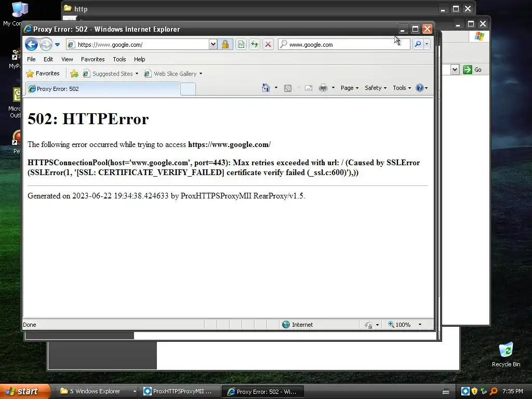Open the zoom level dropdown arrow
532x399 pixels.
420,325
